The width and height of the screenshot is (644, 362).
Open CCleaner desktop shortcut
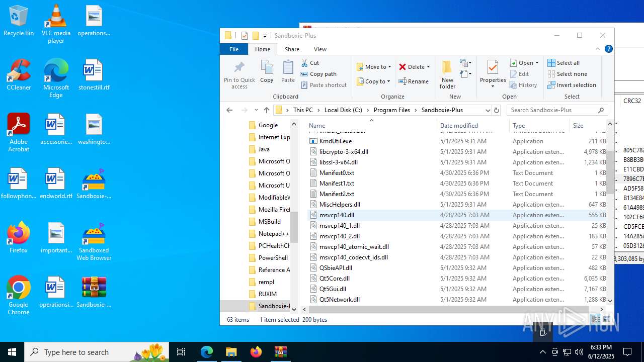pos(19,74)
